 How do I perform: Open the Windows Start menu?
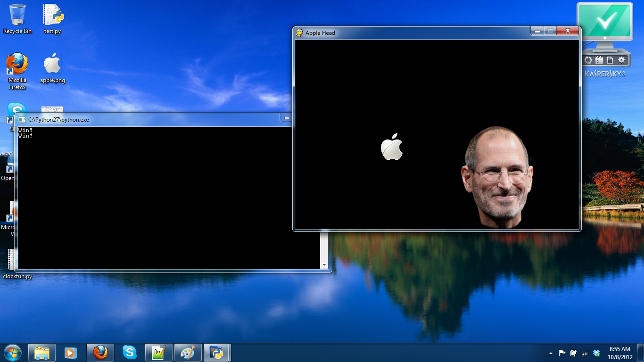click(x=12, y=353)
